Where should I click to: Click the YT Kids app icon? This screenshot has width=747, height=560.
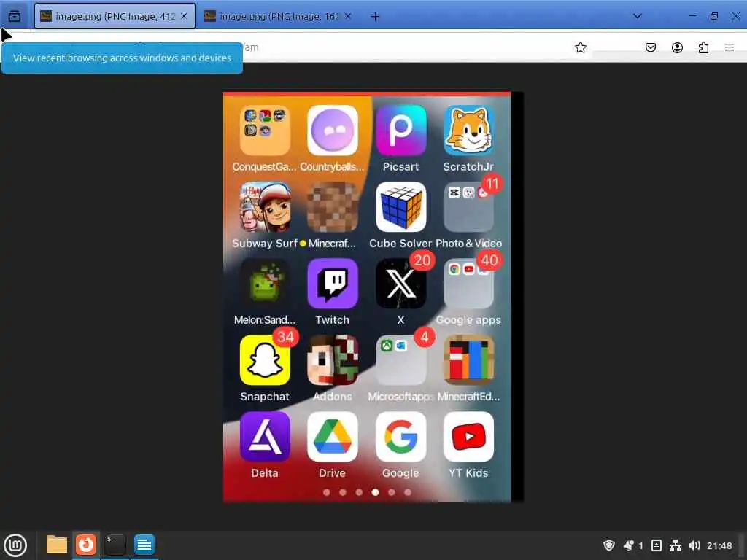468,437
